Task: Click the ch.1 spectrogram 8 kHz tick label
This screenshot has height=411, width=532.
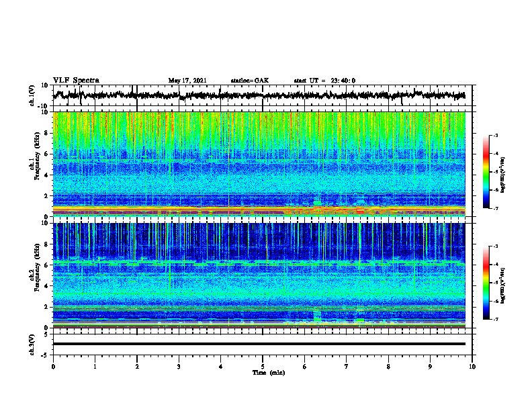Action: [46, 133]
